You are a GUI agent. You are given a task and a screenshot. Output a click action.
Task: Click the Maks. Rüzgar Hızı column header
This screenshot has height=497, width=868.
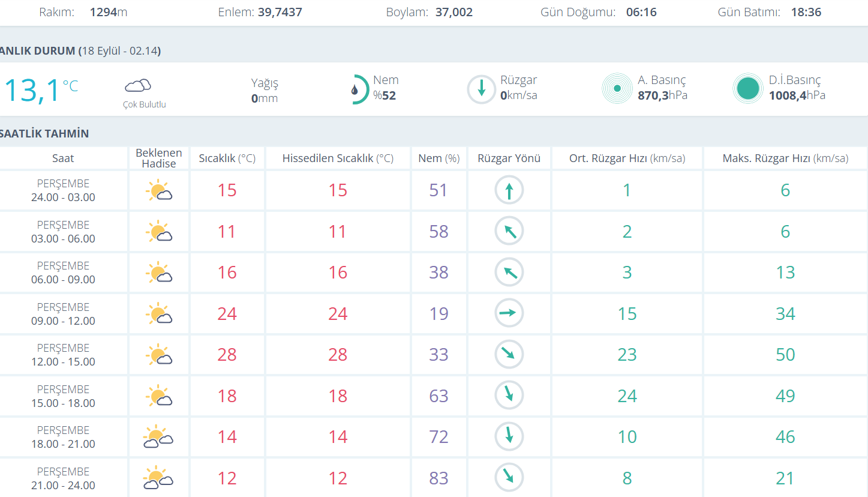point(785,158)
